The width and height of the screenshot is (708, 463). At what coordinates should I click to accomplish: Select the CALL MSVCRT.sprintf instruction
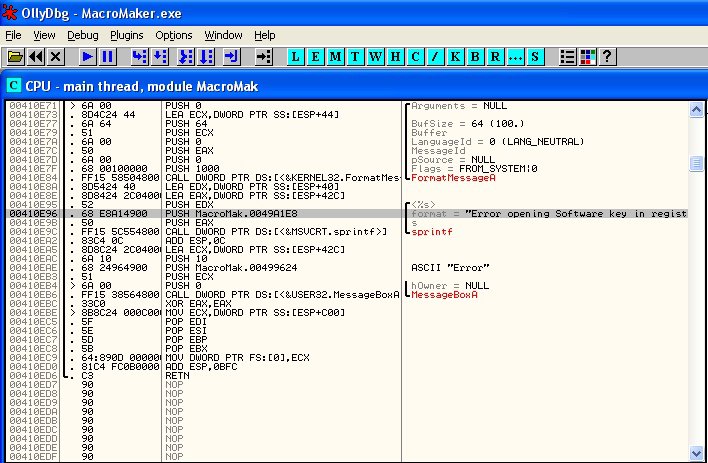coord(276,232)
